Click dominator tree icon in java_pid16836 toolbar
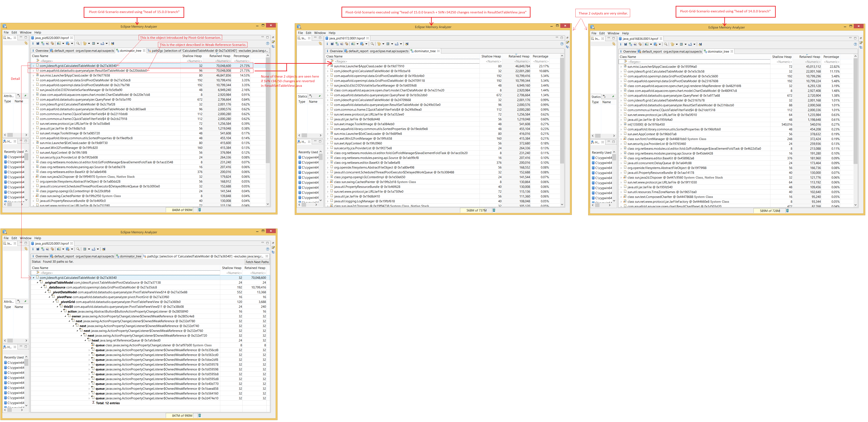868x422 pixels. tap(631, 44)
